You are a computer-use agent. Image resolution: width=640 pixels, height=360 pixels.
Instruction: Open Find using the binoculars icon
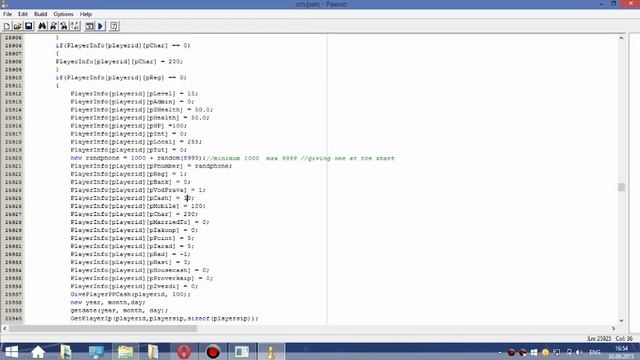[42, 26]
